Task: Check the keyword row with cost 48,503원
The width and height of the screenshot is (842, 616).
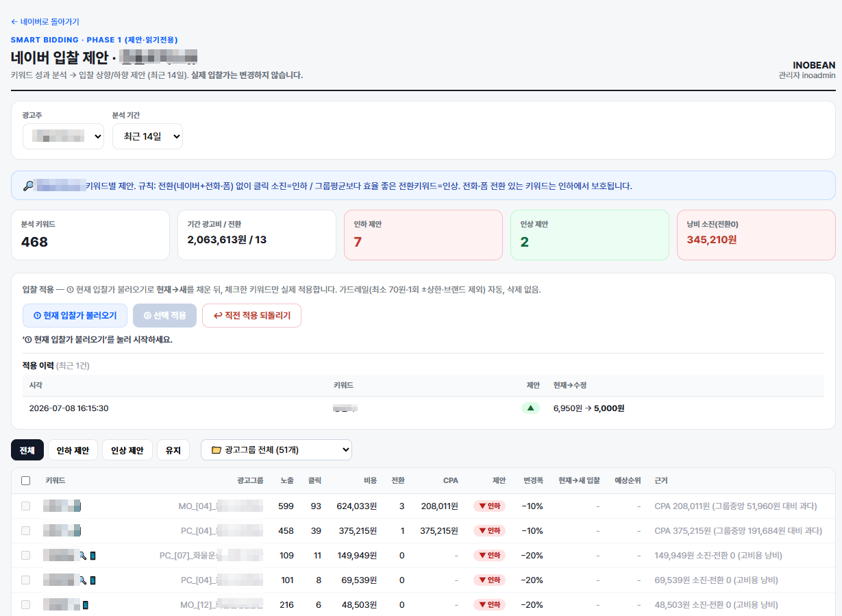Action: tap(26, 605)
